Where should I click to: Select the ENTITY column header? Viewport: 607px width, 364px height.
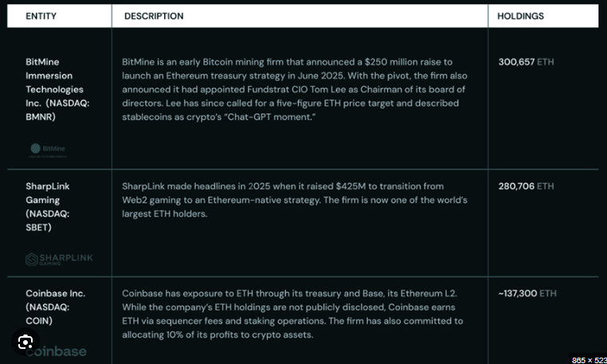41,16
